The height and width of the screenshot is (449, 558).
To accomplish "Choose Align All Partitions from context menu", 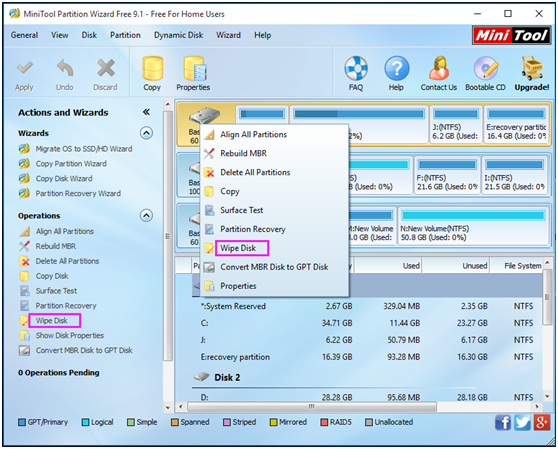I will [x=274, y=134].
